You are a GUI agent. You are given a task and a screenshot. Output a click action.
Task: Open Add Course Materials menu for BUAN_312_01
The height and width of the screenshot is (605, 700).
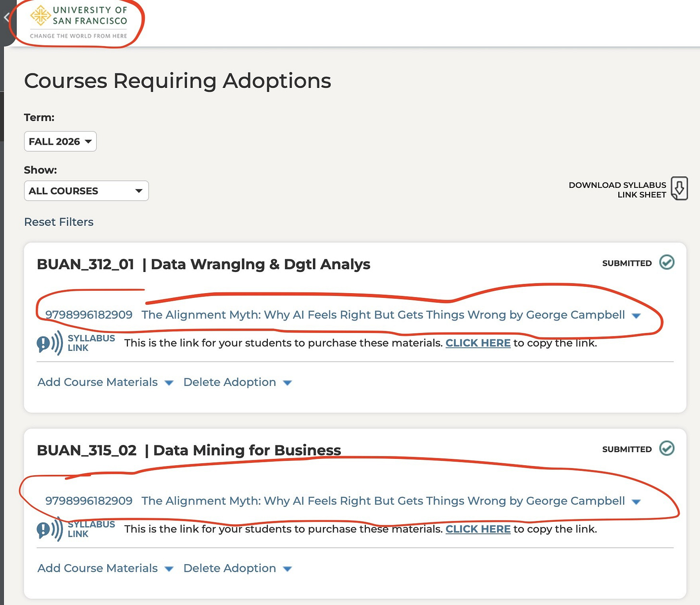pos(105,382)
